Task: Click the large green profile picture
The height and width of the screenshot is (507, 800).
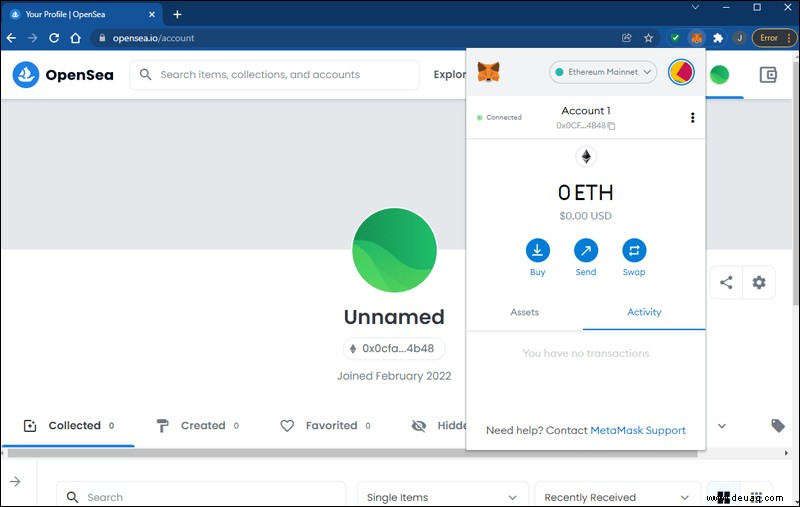Action: [394, 250]
